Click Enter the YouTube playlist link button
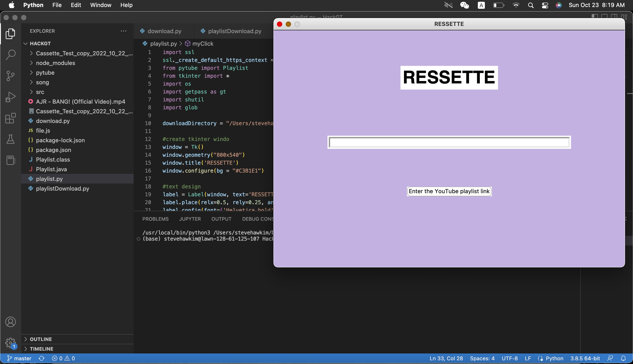Screen dimensions: 633x364 (x=449, y=191)
